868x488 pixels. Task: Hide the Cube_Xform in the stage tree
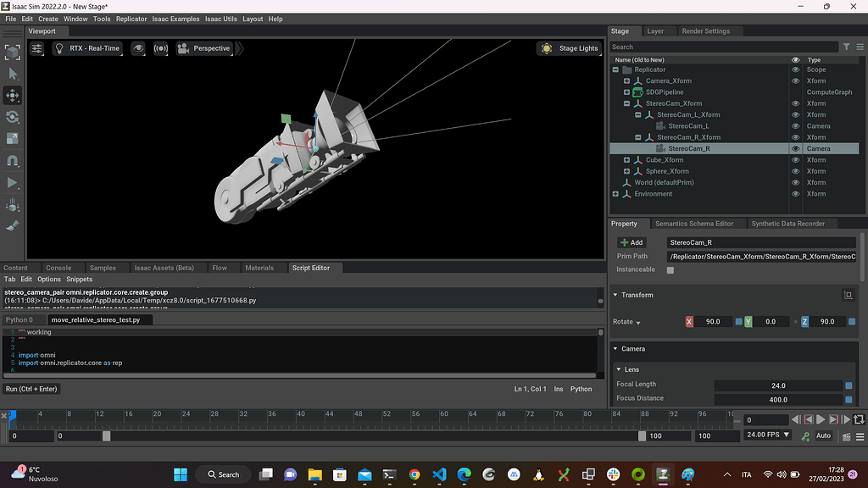coord(795,159)
